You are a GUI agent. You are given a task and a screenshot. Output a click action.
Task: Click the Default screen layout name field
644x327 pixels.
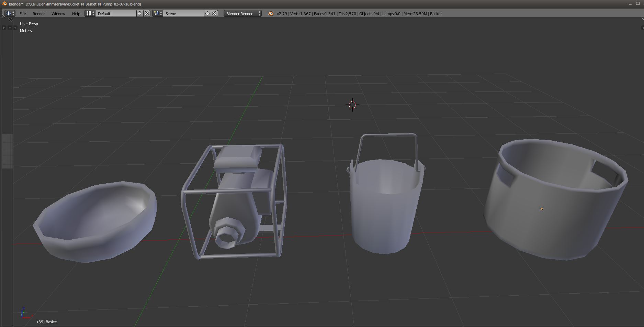click(116, 14)
